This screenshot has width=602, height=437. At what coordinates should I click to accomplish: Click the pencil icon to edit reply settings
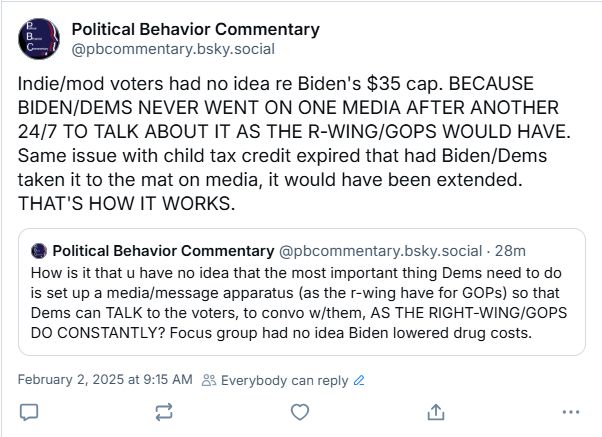coord(359,380)
